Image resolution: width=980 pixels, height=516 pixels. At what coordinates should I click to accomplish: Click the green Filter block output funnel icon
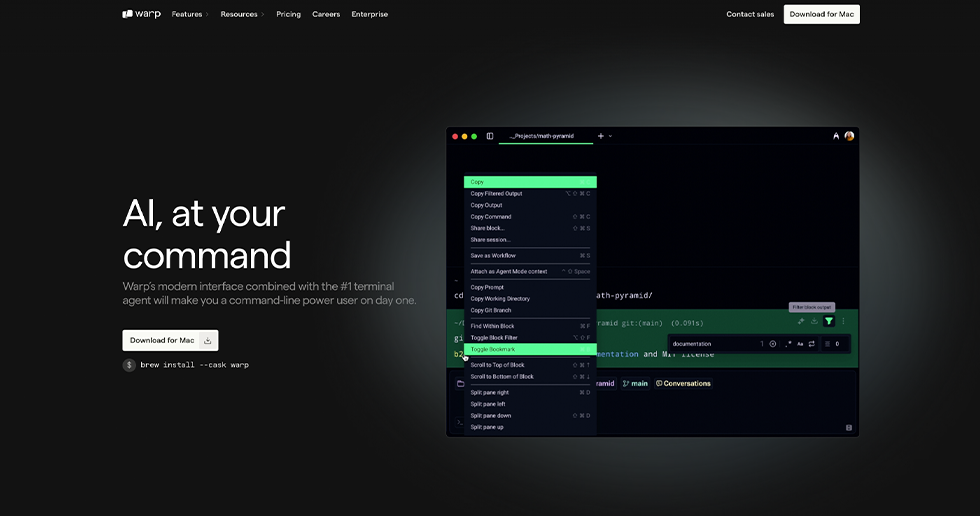tap(828, 321)
